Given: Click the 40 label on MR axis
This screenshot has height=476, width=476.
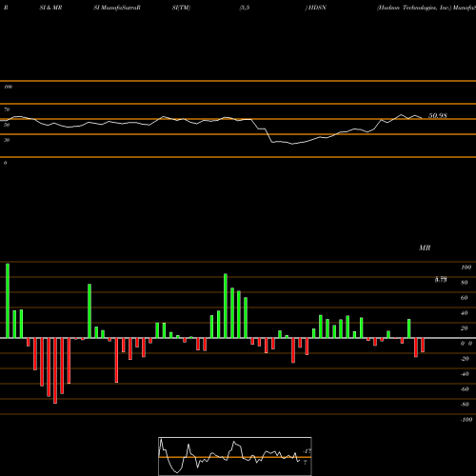Looking at the screenshot, I should click(465, 313).
